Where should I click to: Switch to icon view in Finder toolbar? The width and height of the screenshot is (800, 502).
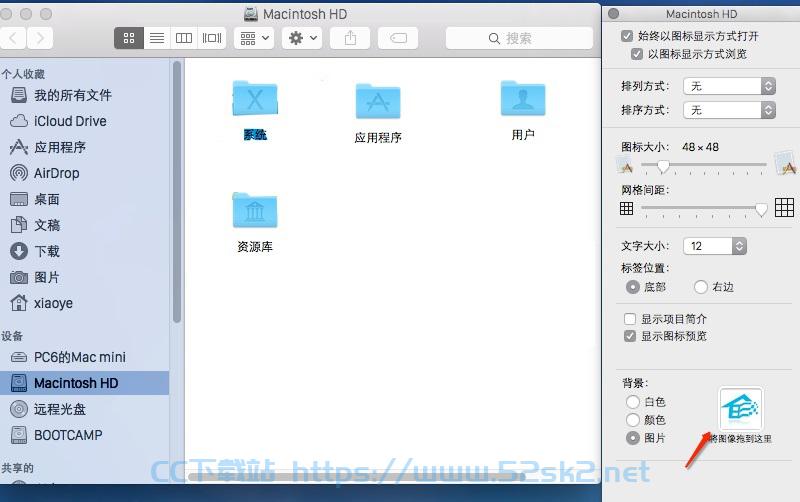129,38
